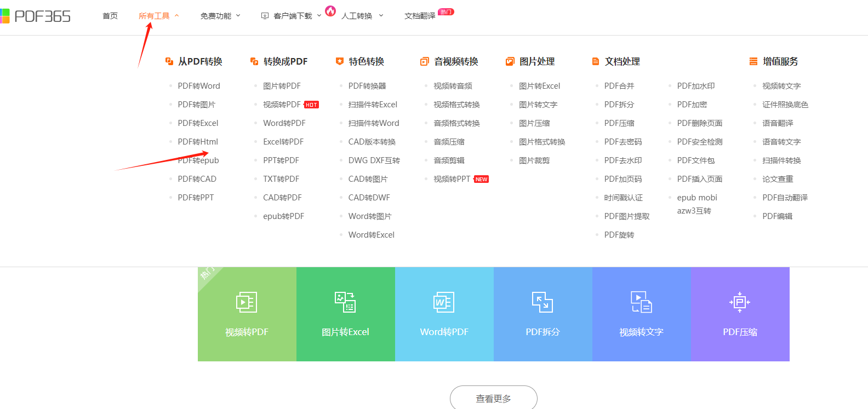Open the PDF转换器 link
Screen dimensions: 868x409
pyautogui.click(x=367, y=86)
